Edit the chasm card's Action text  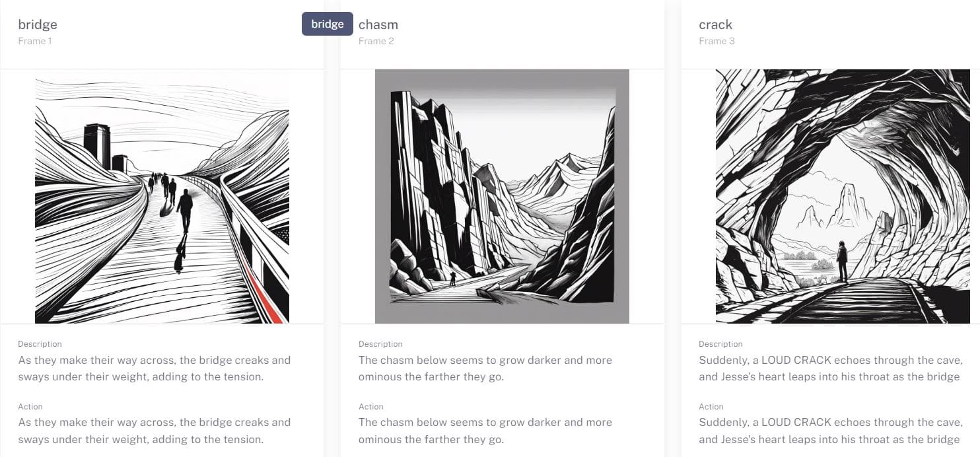click(x=485, y=431)
